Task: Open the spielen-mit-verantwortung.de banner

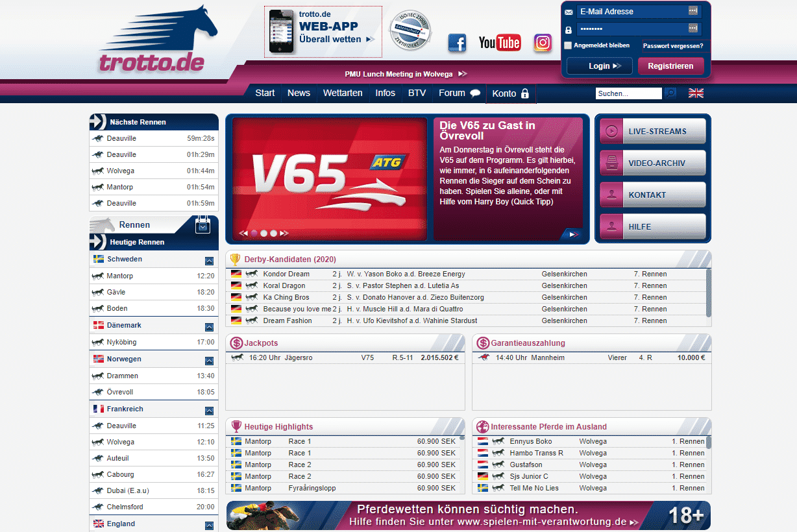Action: click(x=468, y=515)
